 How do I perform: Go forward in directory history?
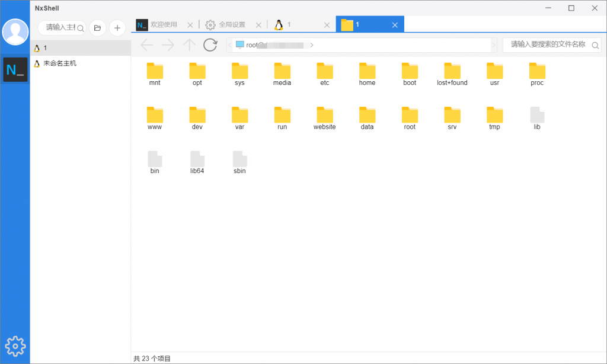tap(168, 45)
